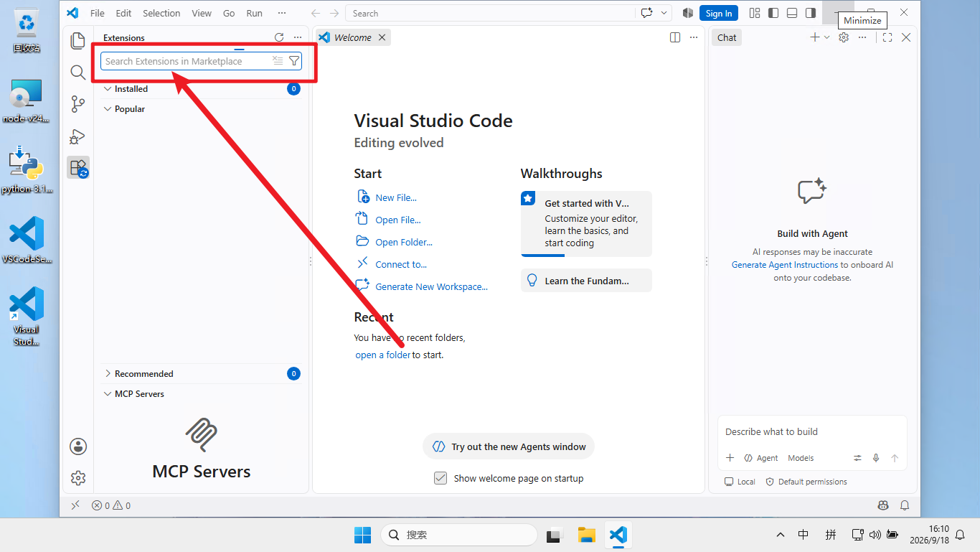
Task: Select the Extensions icon in activity bar
Action: tap(78, 168)
